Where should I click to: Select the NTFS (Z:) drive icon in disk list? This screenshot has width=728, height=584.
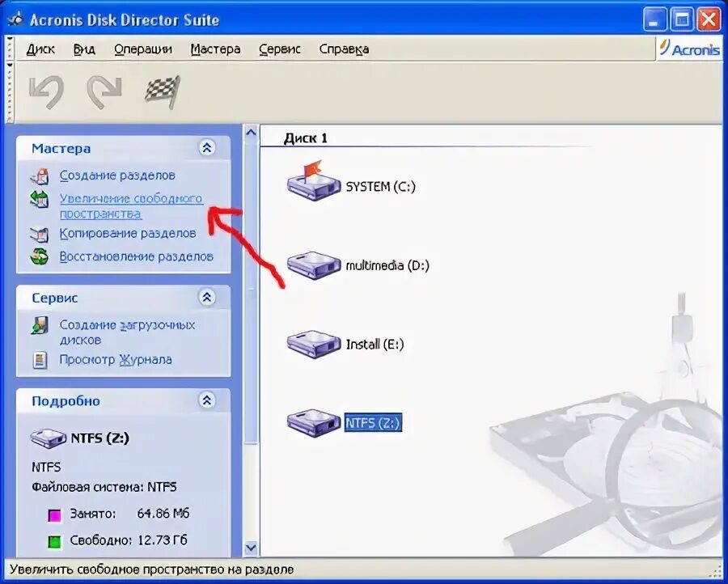pyautogui.click(x=313, y=422)
